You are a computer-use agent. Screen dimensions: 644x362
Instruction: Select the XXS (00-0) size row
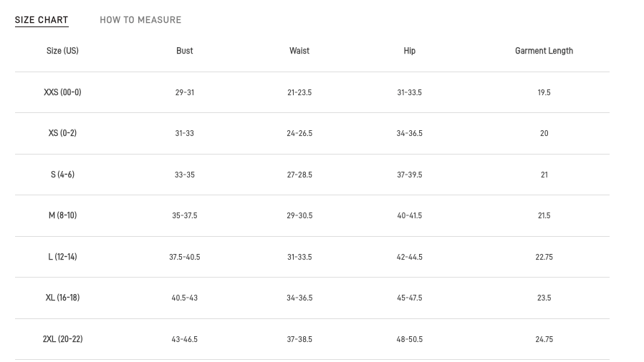(x=62, y=92)
